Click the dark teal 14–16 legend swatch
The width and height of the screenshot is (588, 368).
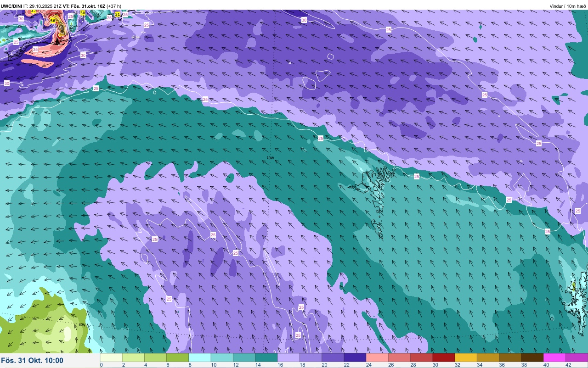(x=266, y=357)
